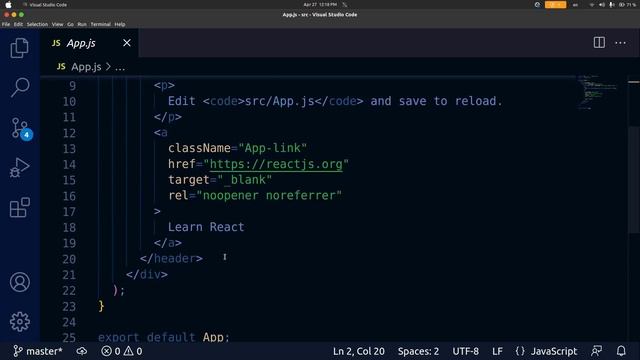
Task: Expand the breadcrumb ellipsis symbol path
Action: click(x=120, y=67)
